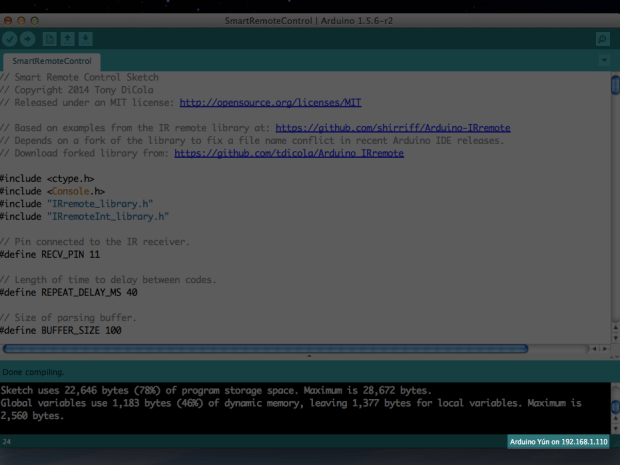This screenshot has width=620, height=465.
Task: Click the green zoom window button
Action: [x=35, y=21]
